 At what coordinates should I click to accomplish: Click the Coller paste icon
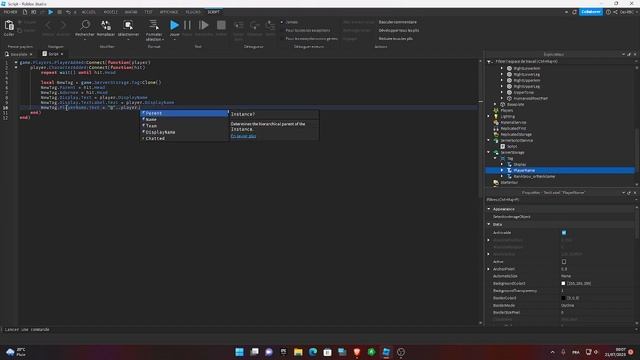pos(9,26)
